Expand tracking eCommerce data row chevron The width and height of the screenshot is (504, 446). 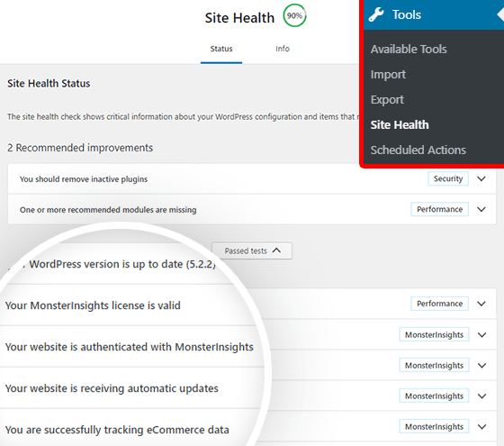point(481,427)
